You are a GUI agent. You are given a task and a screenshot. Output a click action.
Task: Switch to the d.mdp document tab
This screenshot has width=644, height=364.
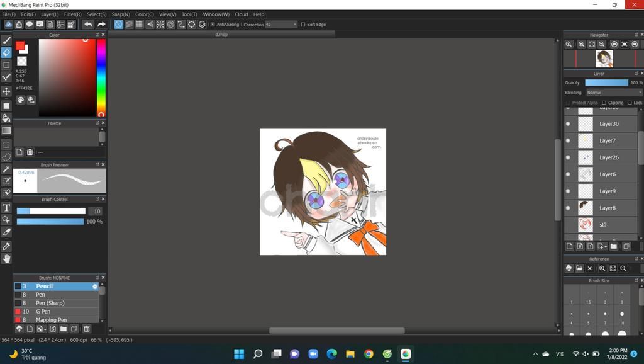point(221,35)
